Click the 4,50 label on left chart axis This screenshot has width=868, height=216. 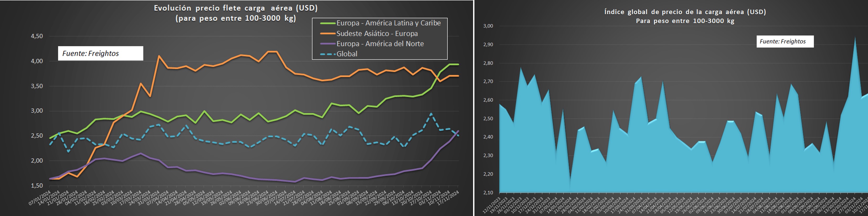37,36
